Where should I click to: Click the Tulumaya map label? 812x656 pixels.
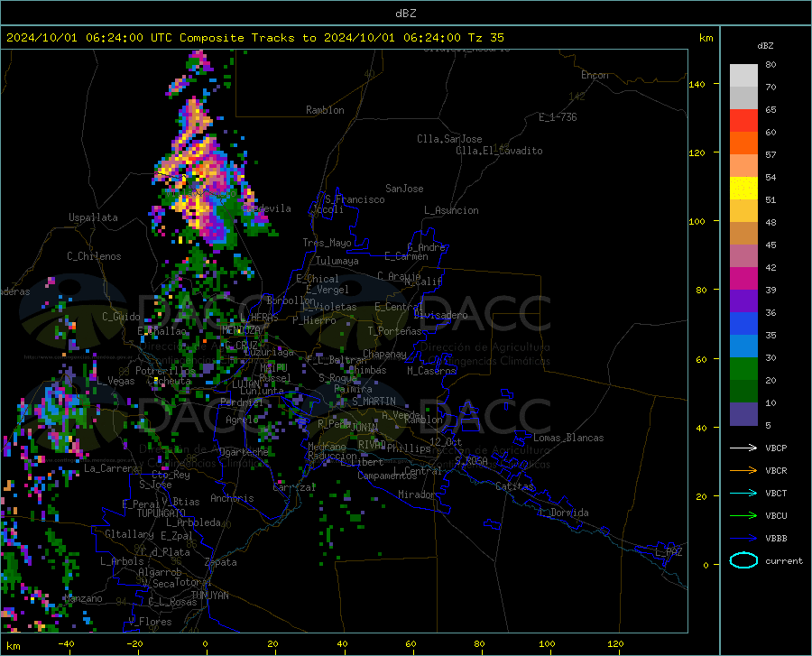tap(337, 261)
